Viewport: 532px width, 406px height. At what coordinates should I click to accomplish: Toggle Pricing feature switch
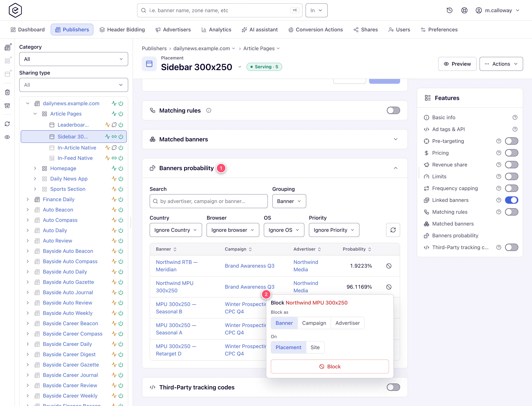coord(511,153)
